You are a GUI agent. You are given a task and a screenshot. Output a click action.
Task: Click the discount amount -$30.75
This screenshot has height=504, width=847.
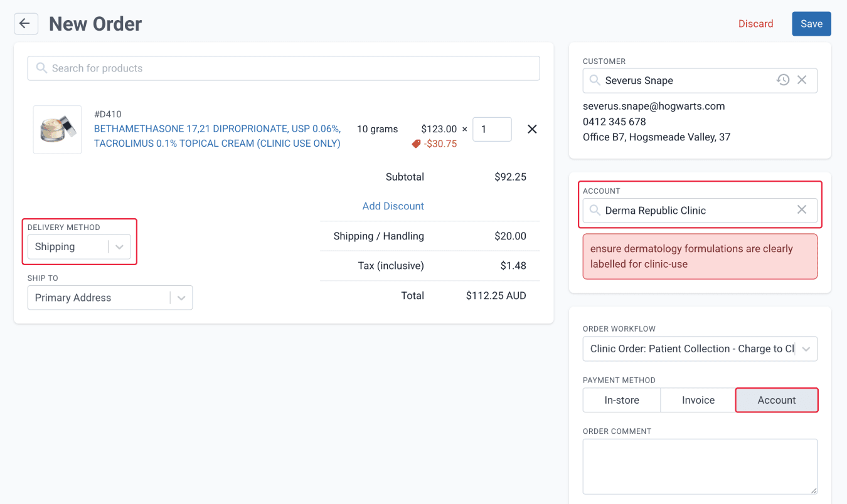440,144
